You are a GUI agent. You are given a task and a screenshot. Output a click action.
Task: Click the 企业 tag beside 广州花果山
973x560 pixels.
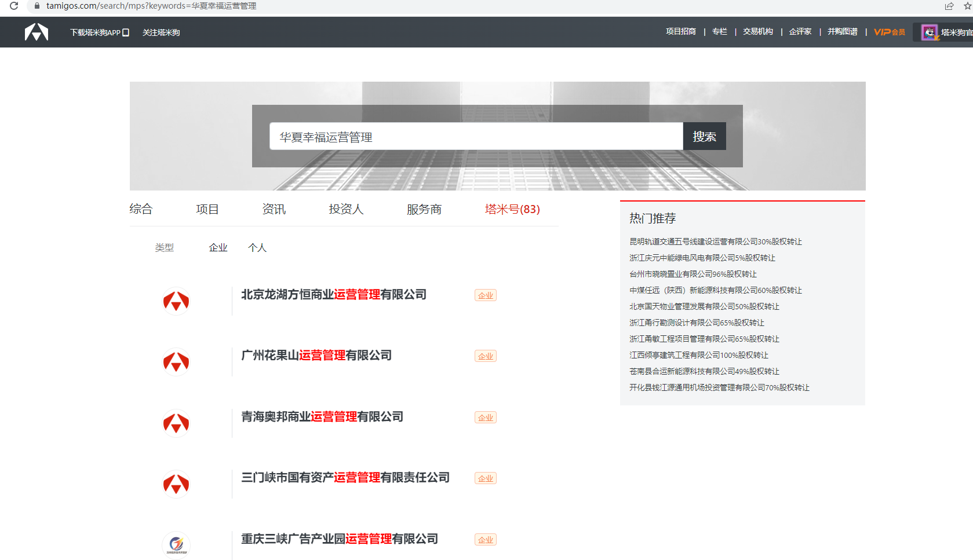click(486, 356)
